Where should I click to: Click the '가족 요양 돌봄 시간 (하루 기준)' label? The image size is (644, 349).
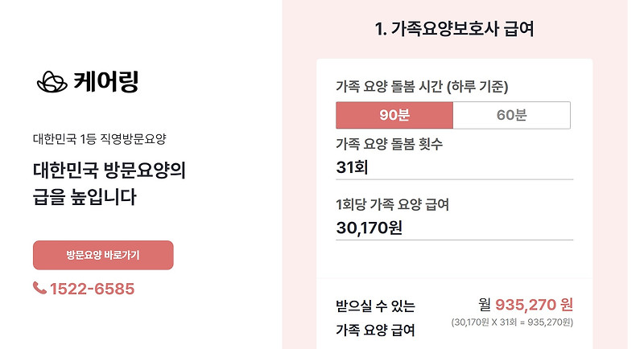(422, 87)
